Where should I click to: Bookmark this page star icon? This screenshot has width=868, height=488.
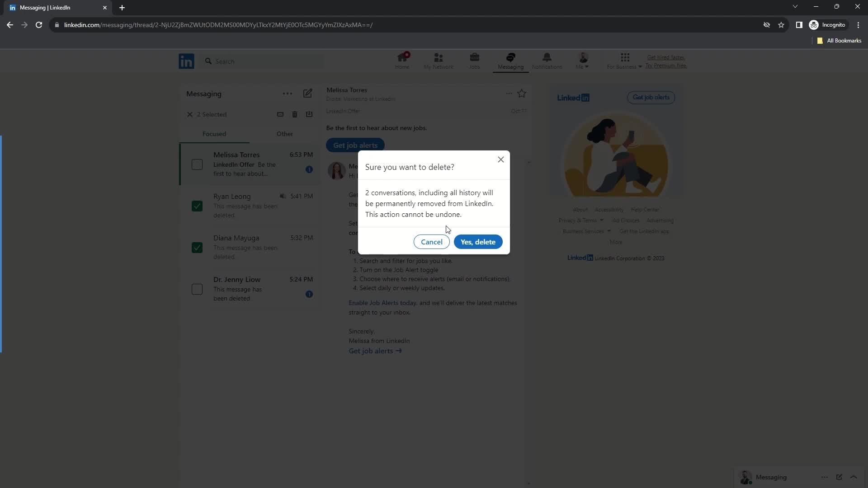[x=781, y=25]
